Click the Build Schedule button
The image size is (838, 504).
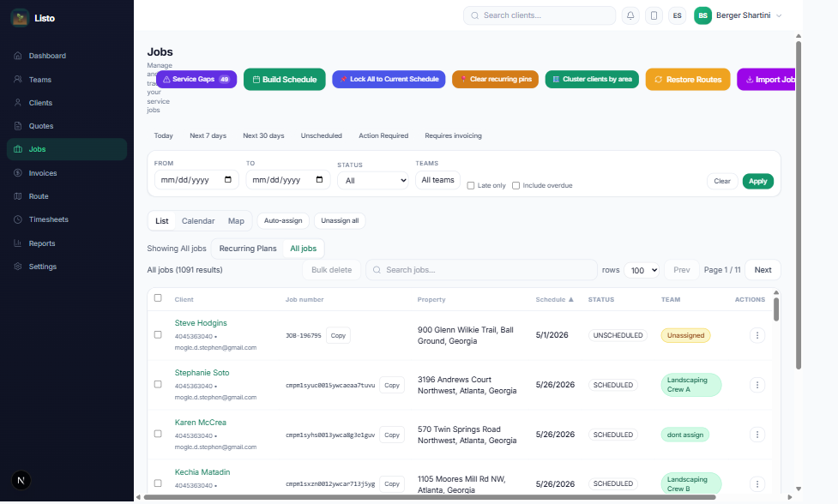coord(284,80)
